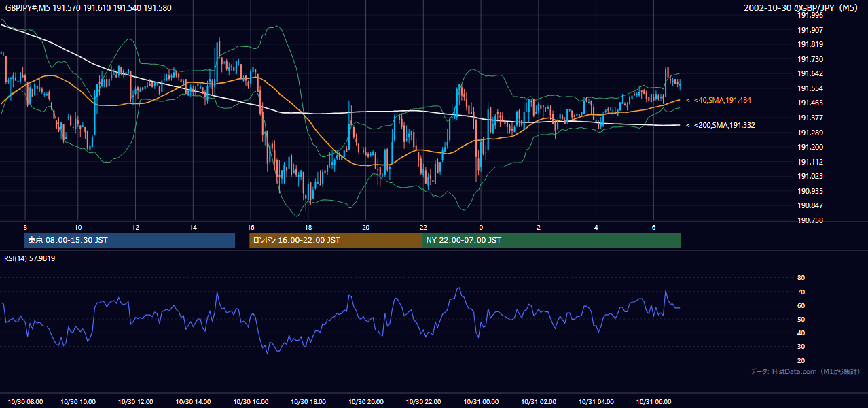Click price axis label 191.642

click(810, 74)
